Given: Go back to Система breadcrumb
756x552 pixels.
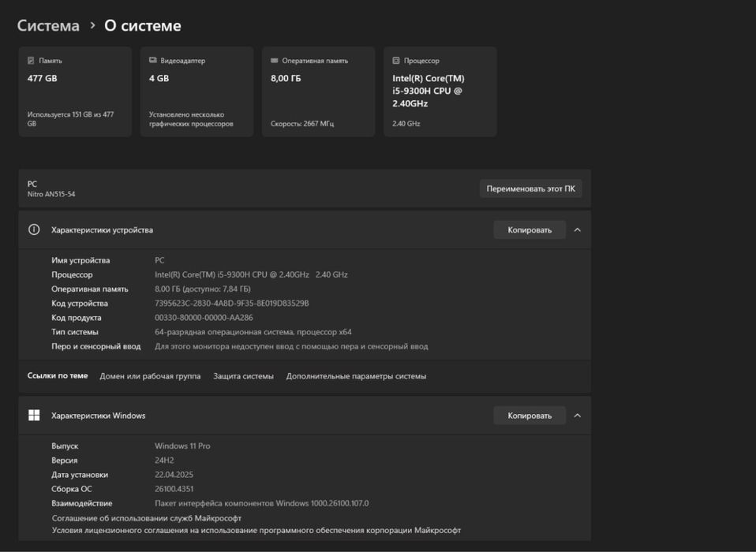Looking at the screenshot, I should [48, 25].
